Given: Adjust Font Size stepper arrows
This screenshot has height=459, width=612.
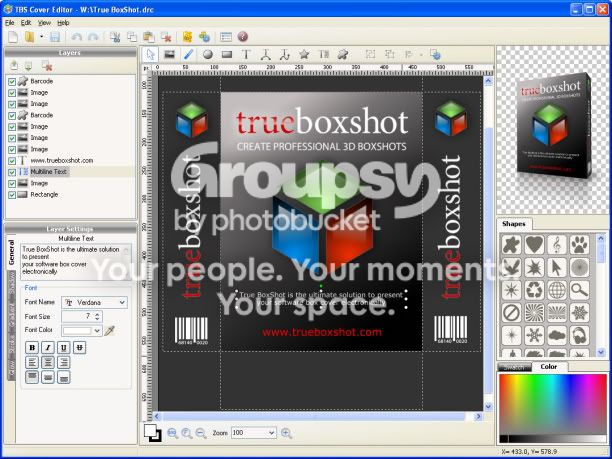Looking at the screenshot, I should point(97,317).
